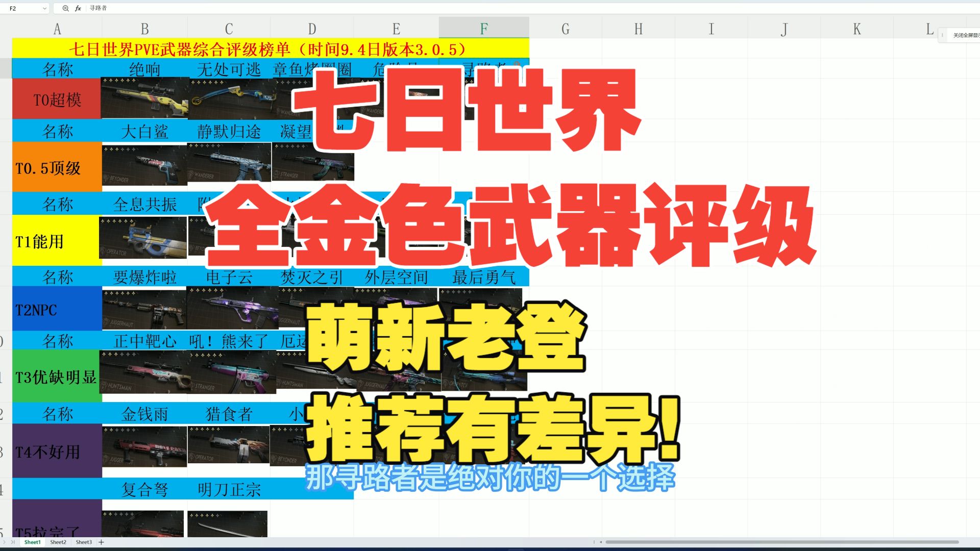Image resolution: width=980 pixels, height=551 pixels.
Task: Select the 明刀正宗 katana image
Action: click(227, 524)
